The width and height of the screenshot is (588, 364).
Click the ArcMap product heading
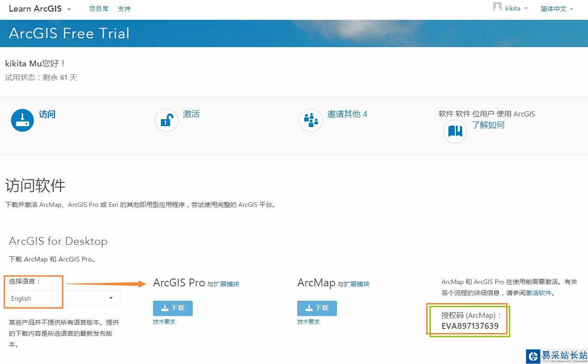[316, 283]
